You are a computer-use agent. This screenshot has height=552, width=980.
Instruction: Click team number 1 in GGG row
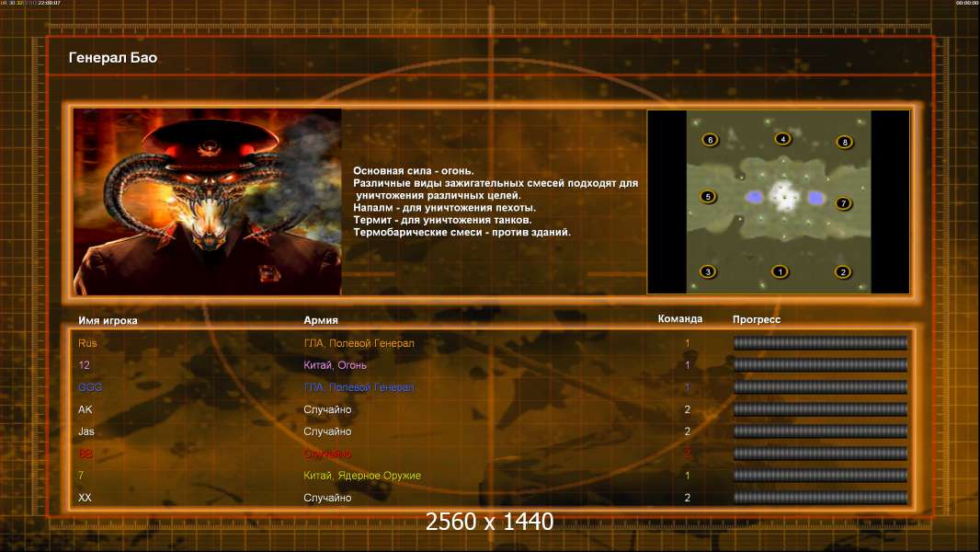[x=687, y=387]
